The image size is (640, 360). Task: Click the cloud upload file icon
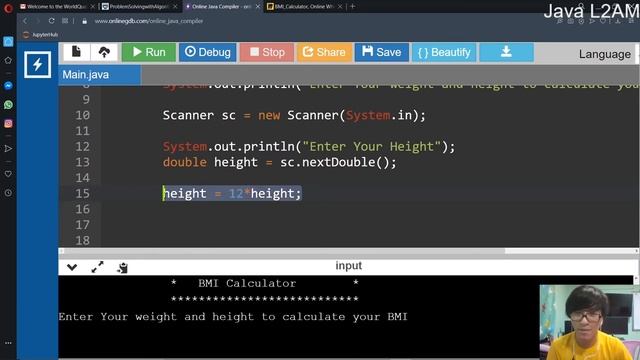click(104, 52)
